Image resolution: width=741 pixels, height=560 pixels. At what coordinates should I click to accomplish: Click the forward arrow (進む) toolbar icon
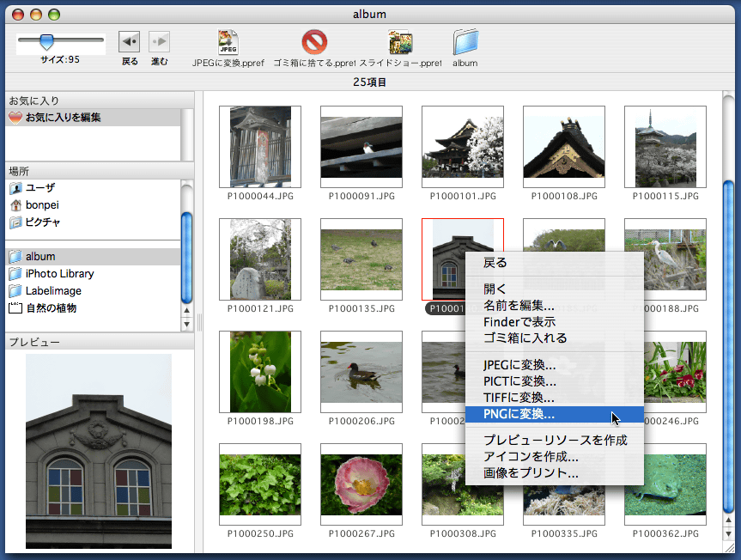159,42
